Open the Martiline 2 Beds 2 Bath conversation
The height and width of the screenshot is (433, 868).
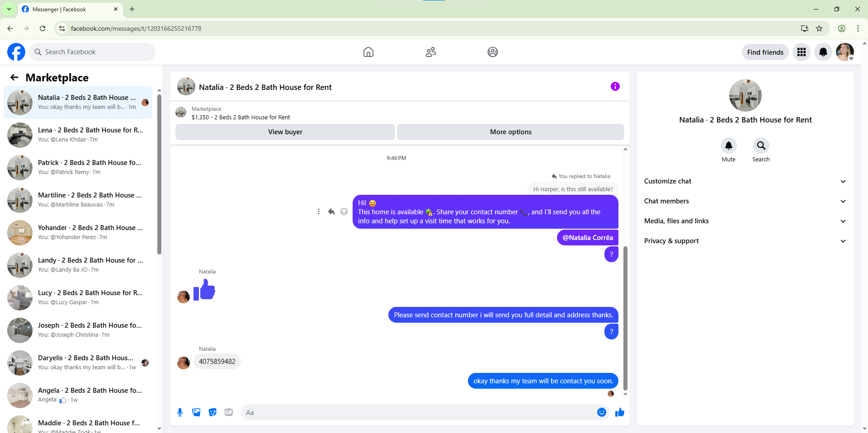[78, 200]
